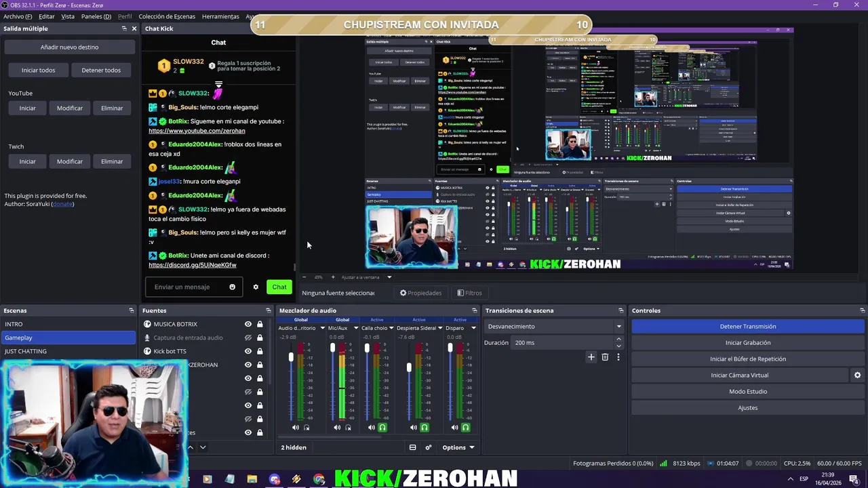Open the Colección de Escenas menu

pyautogui.click(x=167, y=16)
